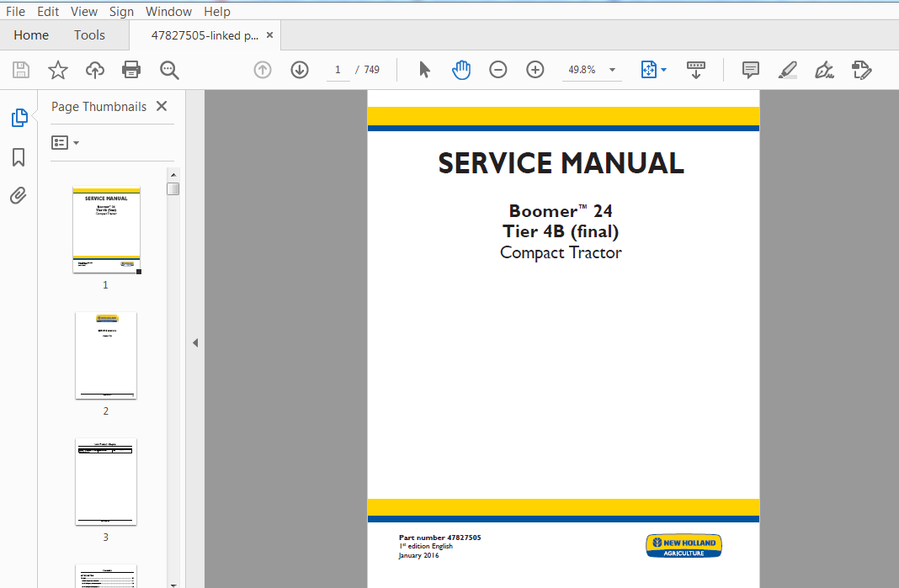This screenshot has width=899, height=588.
Task: Open the Edit menu
Action: 48,12
